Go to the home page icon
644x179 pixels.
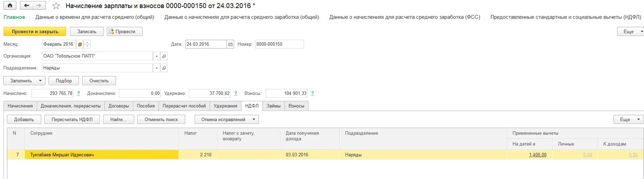pyautogui.click(x=10, y=6)
